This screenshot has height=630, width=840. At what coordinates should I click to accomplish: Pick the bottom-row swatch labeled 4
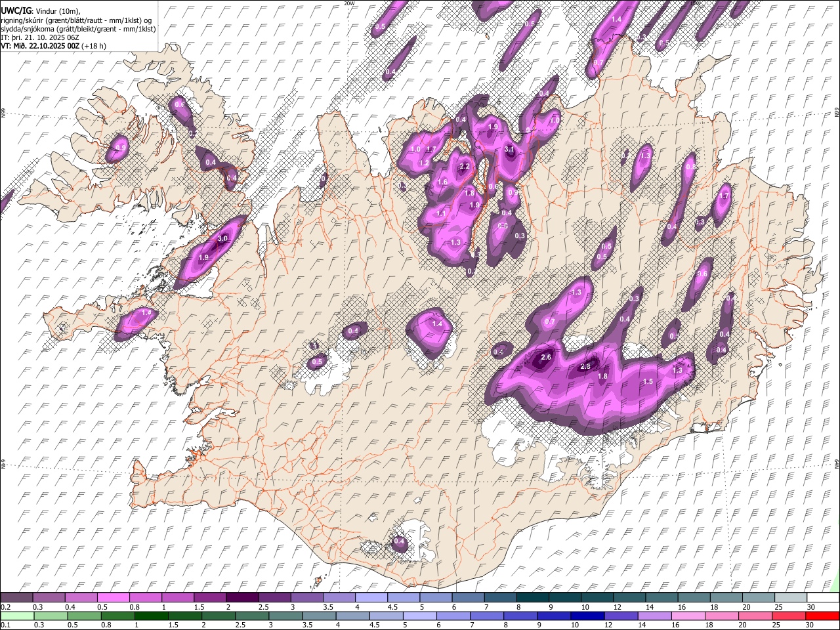click(353, 616)
